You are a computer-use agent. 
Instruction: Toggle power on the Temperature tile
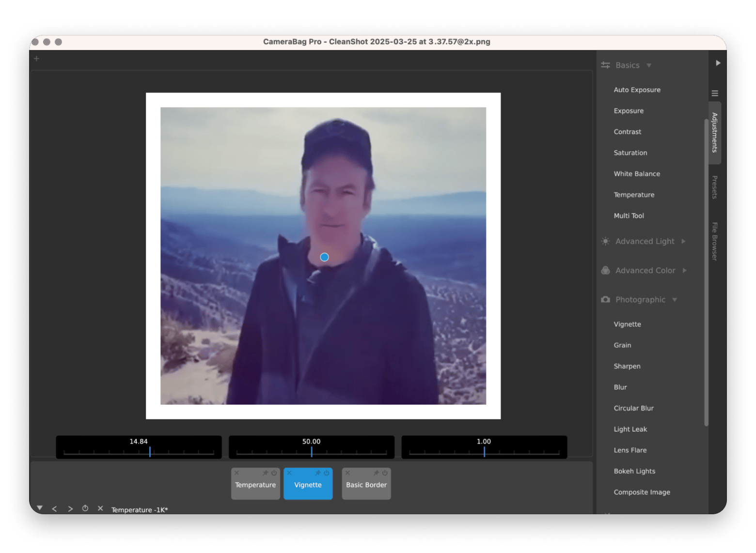(274, 474)
